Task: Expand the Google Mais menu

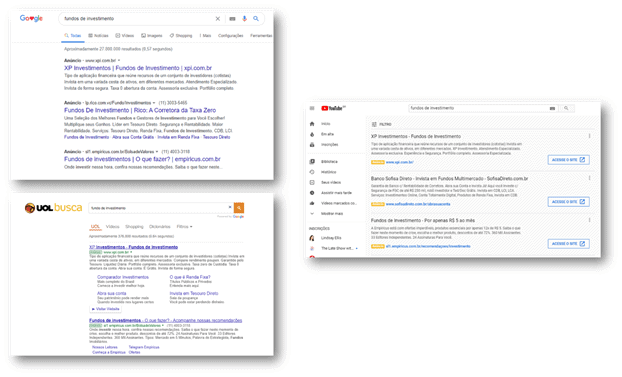Action: pos(205,36)
